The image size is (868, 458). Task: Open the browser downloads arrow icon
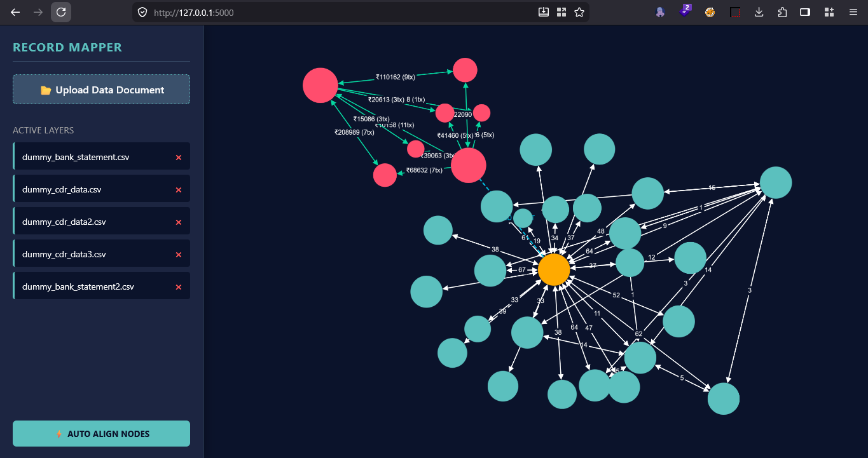pyautogui.click(x=759, y=12)
